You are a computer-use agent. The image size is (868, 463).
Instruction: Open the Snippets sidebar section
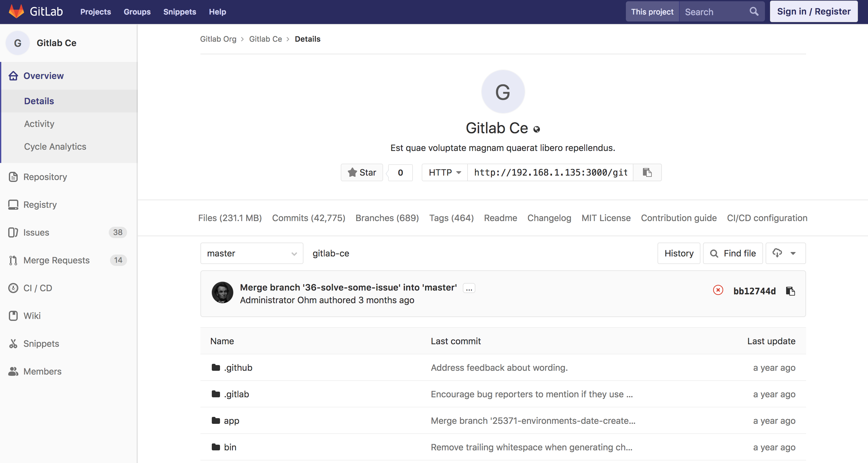click(41, 344)
